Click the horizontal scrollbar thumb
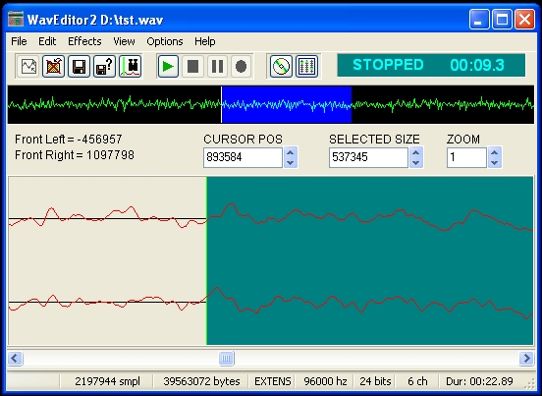Screen dimensions: 542x396 tap(227, 358)
